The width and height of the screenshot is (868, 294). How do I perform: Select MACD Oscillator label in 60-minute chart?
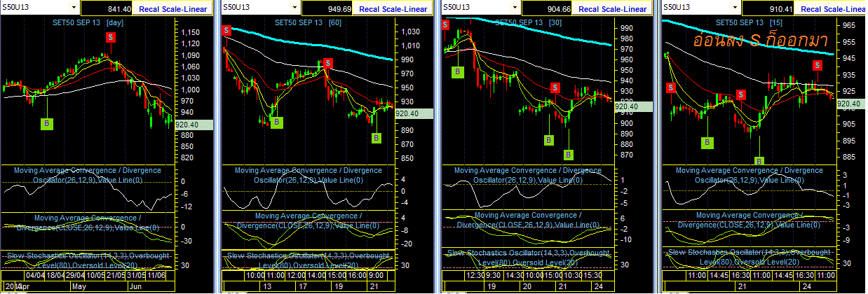308,175
